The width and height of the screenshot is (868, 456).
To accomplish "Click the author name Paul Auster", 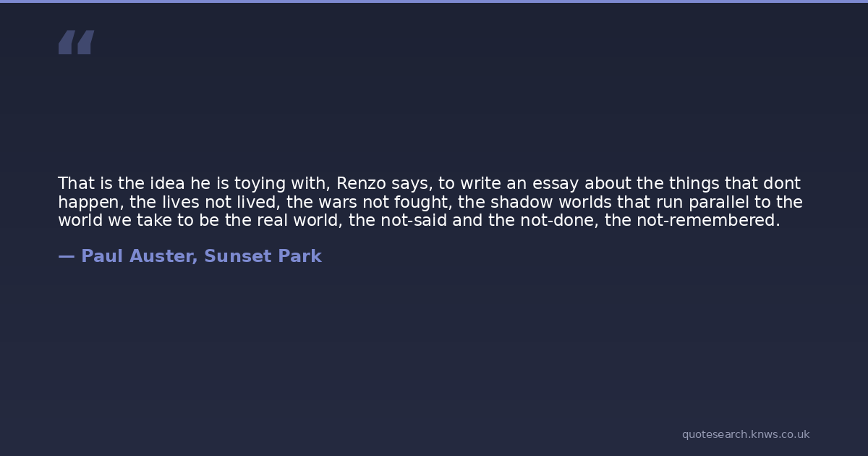I will click(x=139, y=256).
